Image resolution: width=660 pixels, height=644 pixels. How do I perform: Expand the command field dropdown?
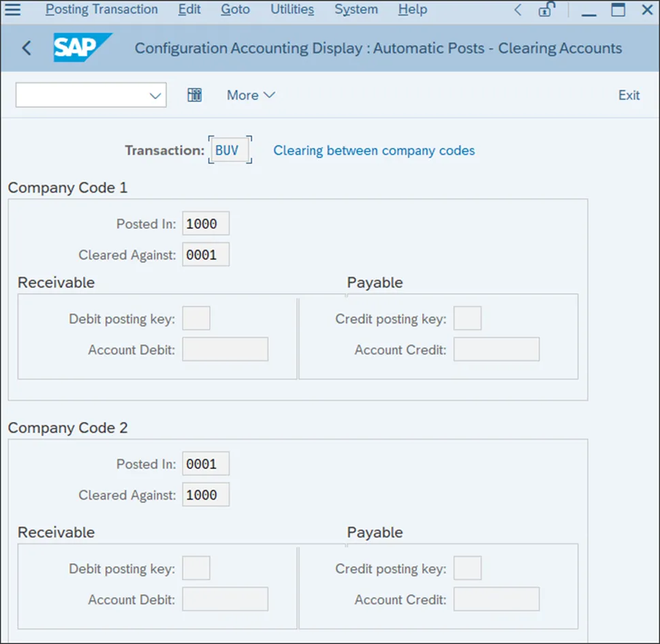click(155, 96)
